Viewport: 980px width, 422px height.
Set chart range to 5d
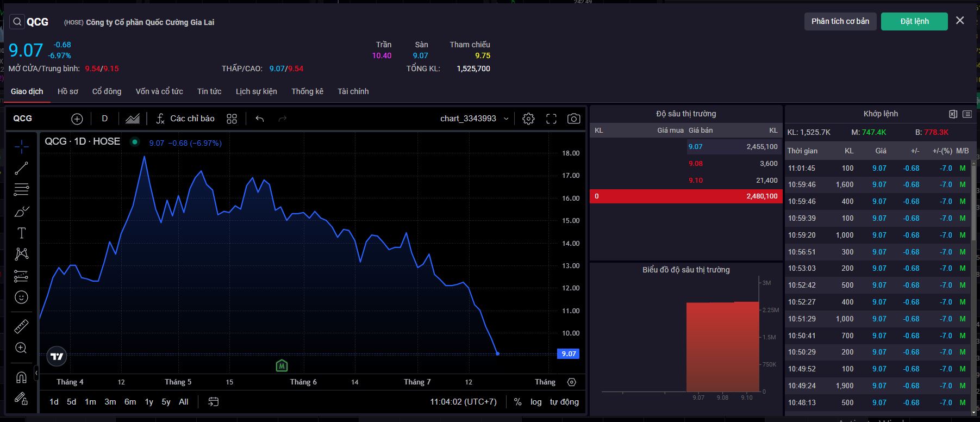[x=72, y=402]
